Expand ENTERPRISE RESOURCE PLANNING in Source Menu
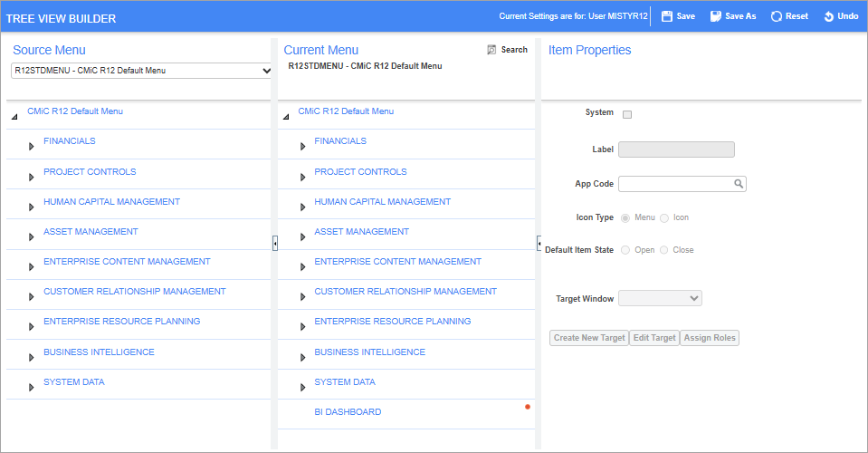 (x=31, y=327)
